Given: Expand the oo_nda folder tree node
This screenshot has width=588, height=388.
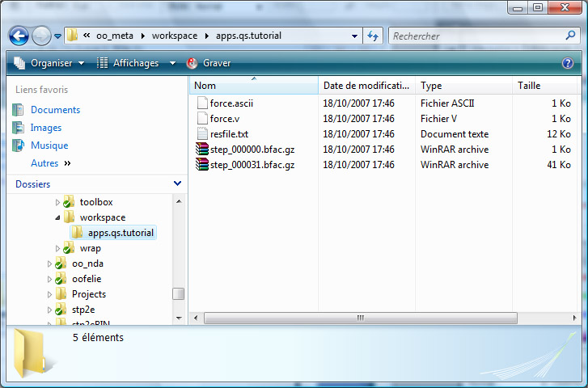Looking at the screenshot, I should pyautogui.click(x=49, y=264).
